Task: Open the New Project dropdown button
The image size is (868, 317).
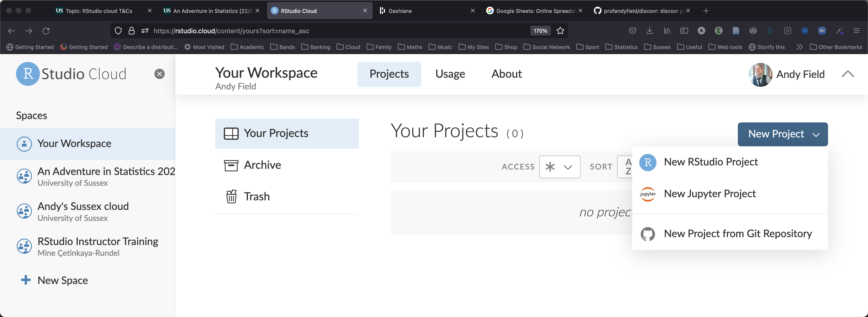Action: point(782,134)
